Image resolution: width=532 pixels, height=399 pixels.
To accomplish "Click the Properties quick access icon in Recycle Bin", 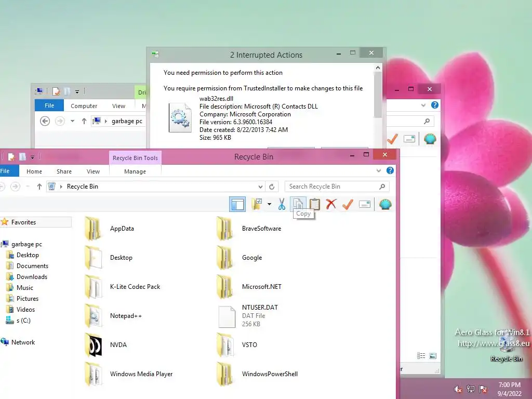I will click(11, 157).
